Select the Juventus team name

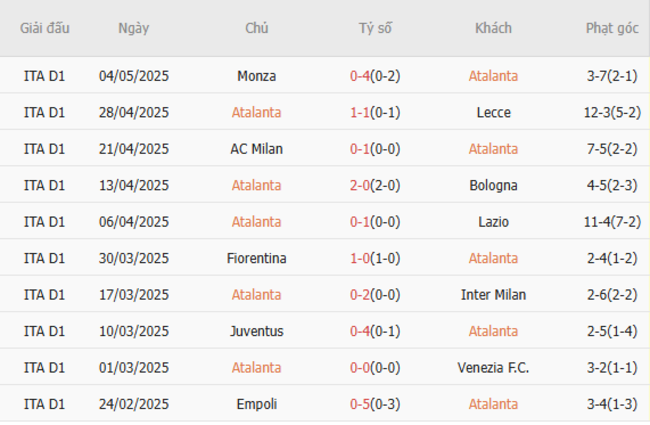(x=257, y=331)
